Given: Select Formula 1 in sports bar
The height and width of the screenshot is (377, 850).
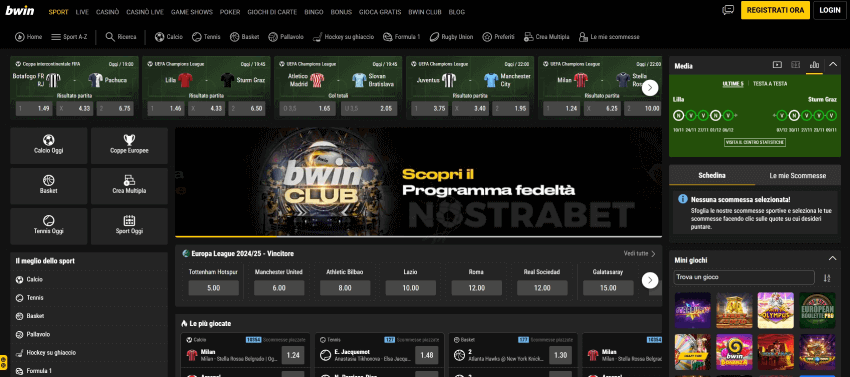Looking at the screenshot, I should tap(401, 37).
